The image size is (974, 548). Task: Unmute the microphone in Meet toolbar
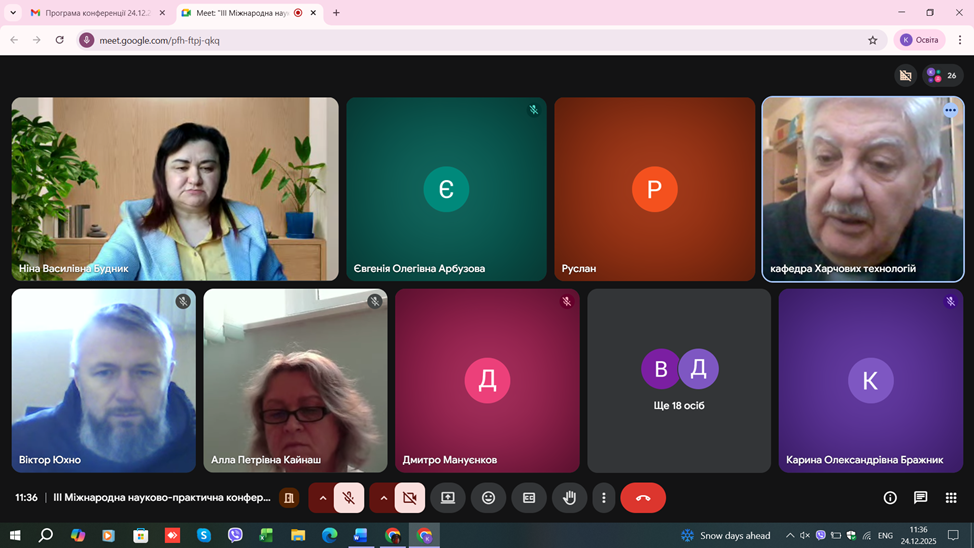click(348, 498)
